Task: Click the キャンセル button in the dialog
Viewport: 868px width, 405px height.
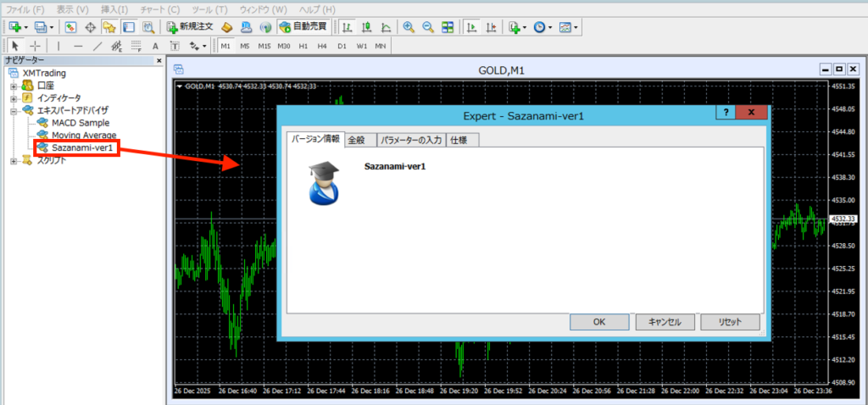Action: tap(664, 322)
